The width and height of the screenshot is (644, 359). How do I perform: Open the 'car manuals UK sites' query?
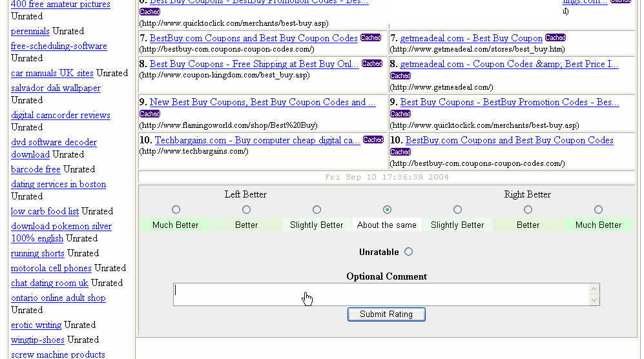52,73
